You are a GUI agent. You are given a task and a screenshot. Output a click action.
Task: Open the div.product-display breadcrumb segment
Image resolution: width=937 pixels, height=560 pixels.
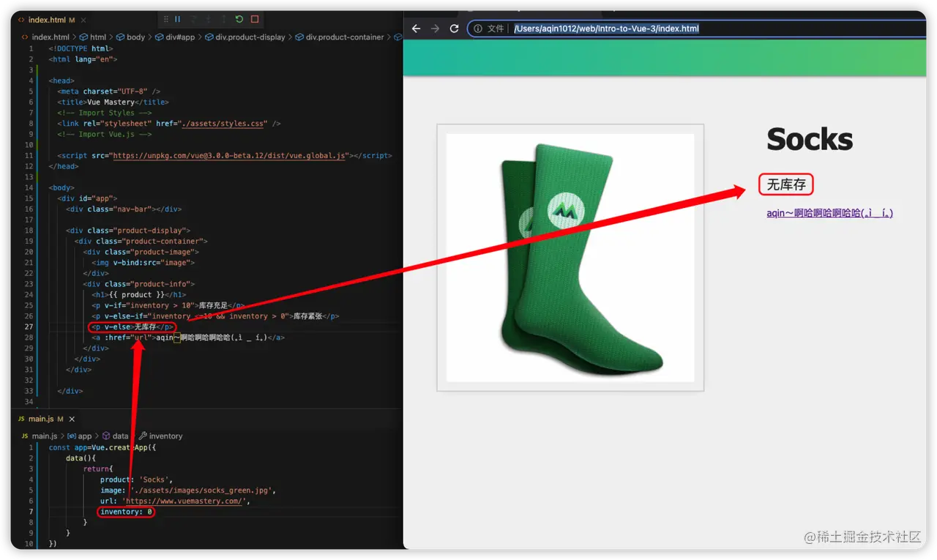pyautogui.click(x=244, y=37)
